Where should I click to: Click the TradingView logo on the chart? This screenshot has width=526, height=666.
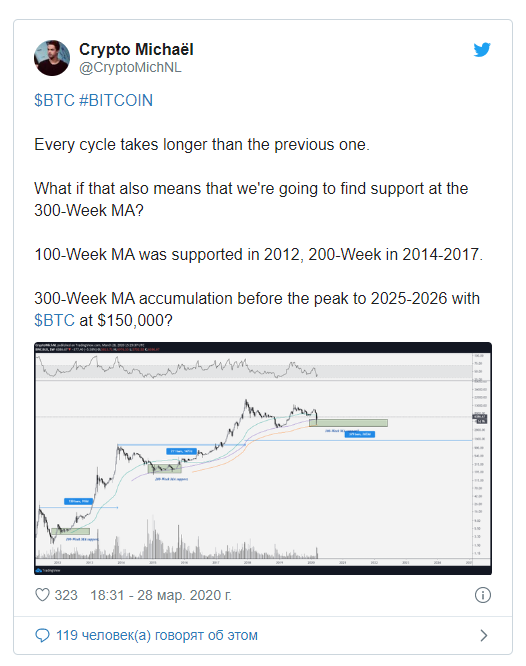(48, 570)
